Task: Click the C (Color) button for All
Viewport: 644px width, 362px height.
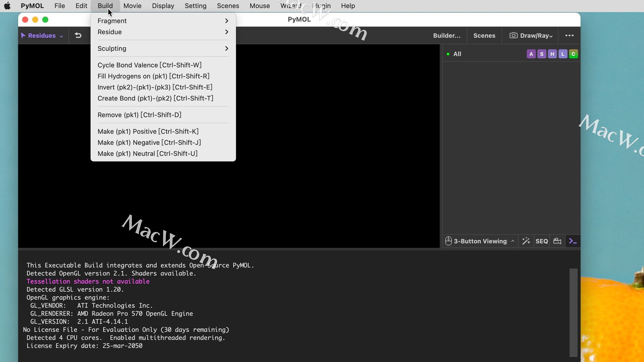Action: (x=574, y=54)
